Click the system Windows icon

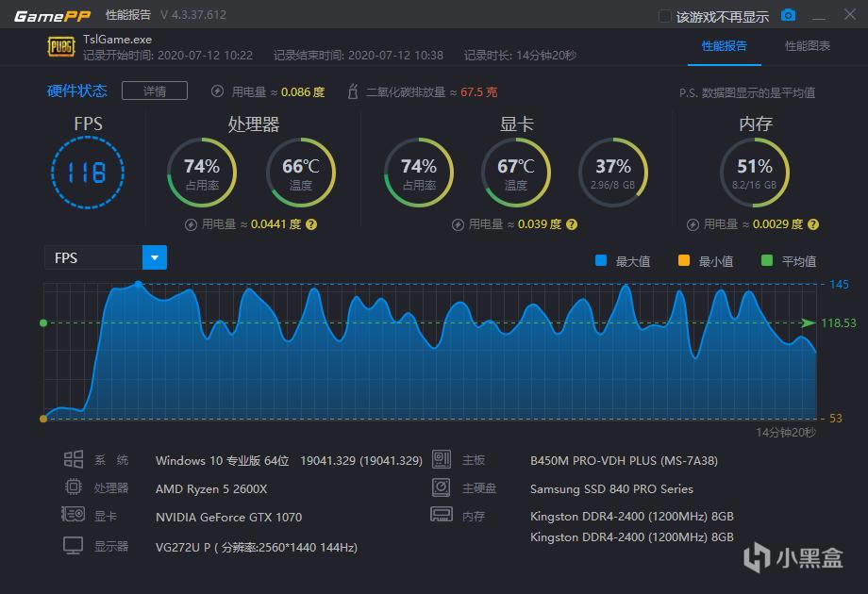73,459
